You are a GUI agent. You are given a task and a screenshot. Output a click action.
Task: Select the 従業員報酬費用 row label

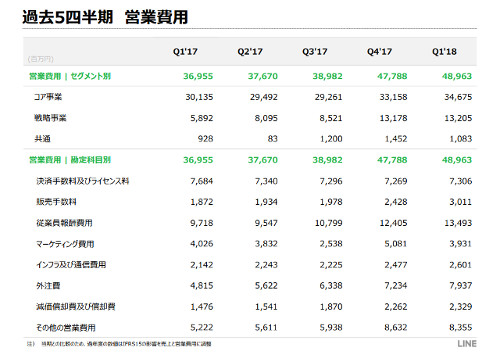(x=64, y=223)
